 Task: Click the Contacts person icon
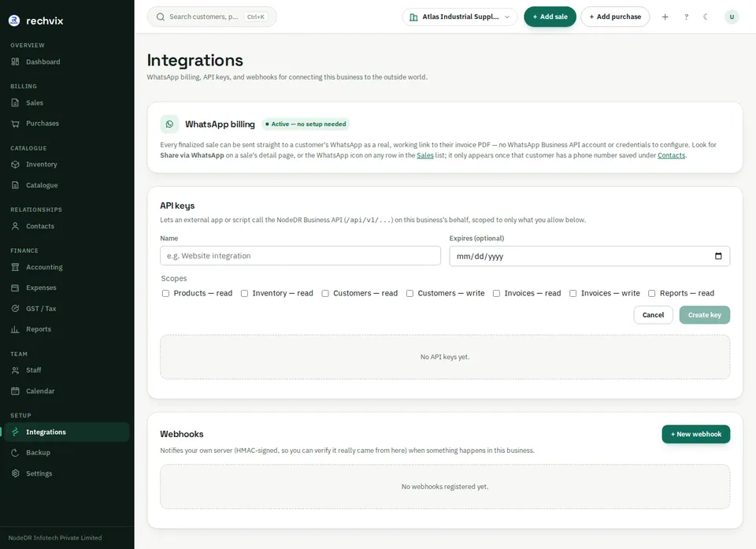16,226
